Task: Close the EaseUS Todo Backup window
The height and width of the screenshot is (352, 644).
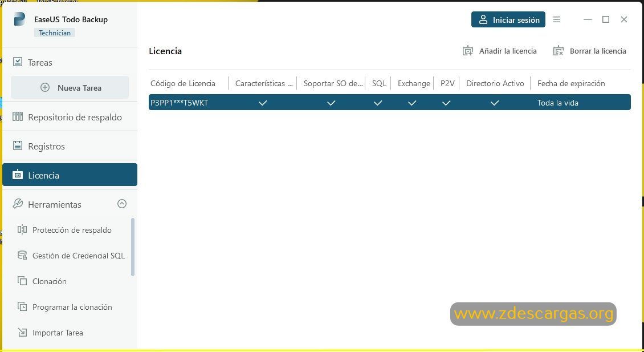Action: pos(624,19)
